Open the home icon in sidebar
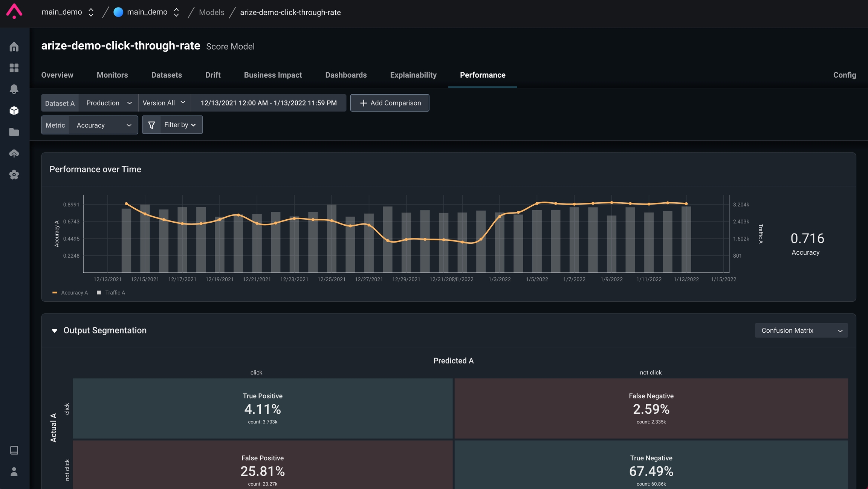This screenshot has width=868, height=489. pyautogui.click(x=14, y=47)
